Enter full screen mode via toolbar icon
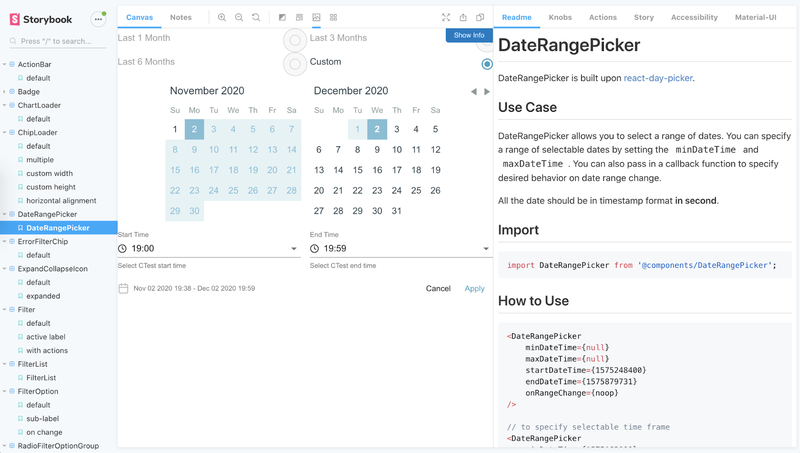The height and width of the screenshot is (453, 800). (x=446, y=17)
